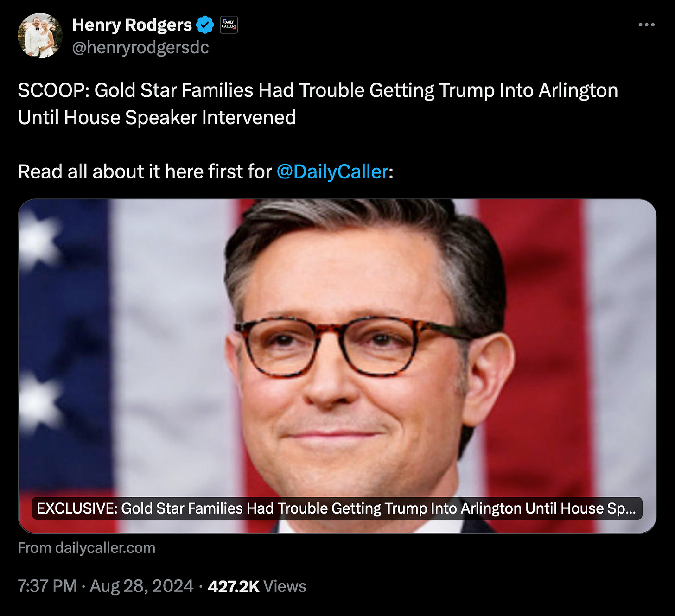Click the 427.2K view count number
The height and width of the screenshot is (616, 675).
click(234, 586)
